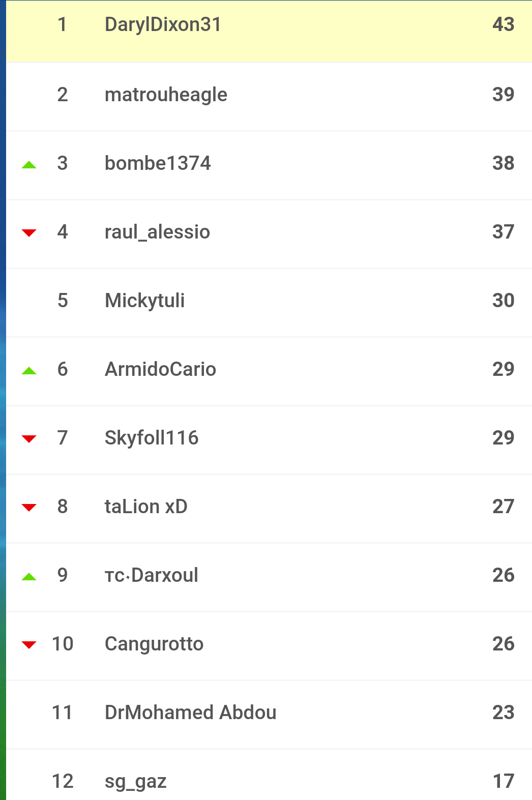The width and height of the screenshot is (532, 800).
Task: Select the sg_gaz leaderboard row
Action: point(269,775)
